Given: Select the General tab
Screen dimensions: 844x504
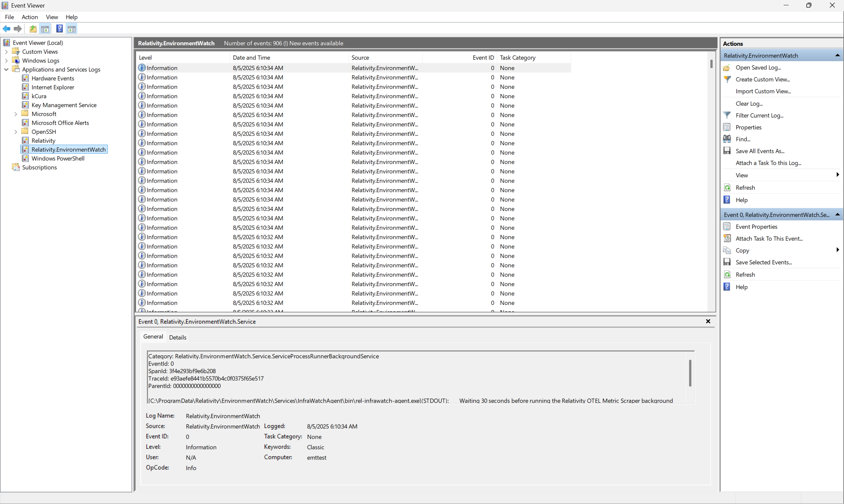Looking at the screenshot, I should pos(153,337).
